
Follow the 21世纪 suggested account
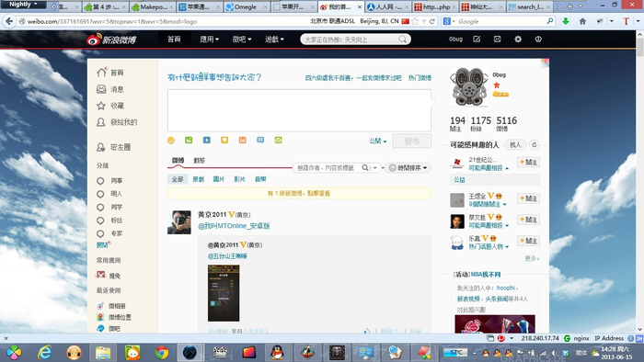pos(528,163)
